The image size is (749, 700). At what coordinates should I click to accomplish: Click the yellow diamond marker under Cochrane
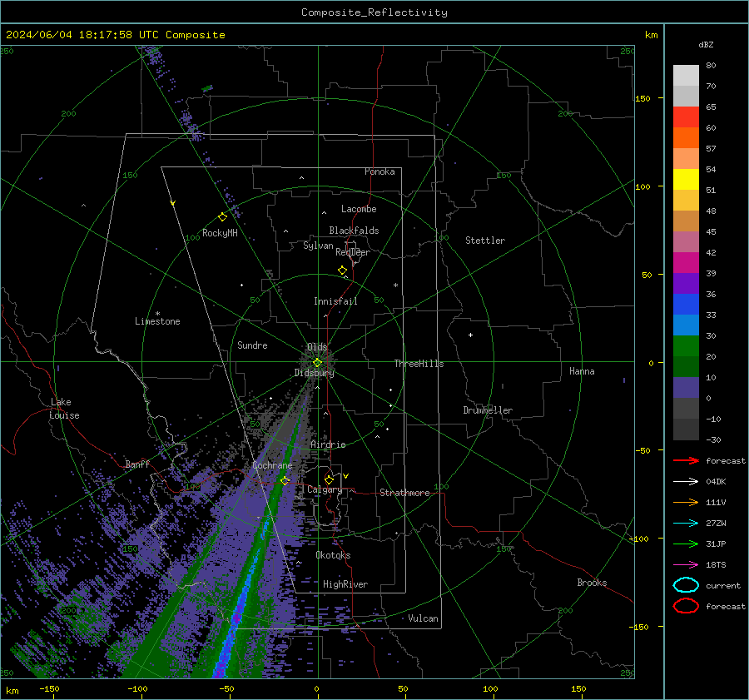pos(285,480)
